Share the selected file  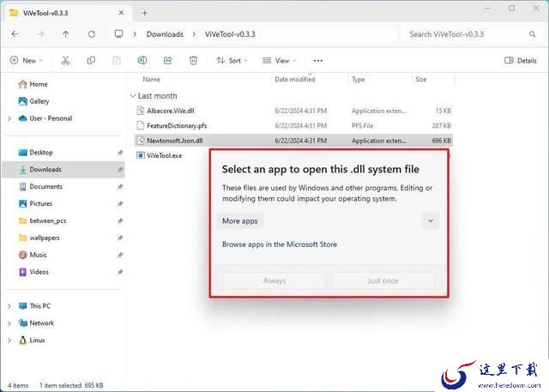click(168, 61)
